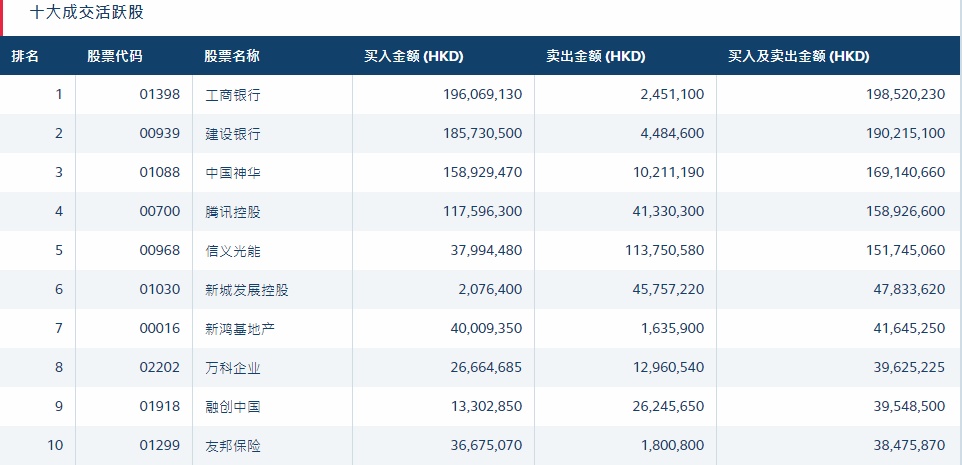Click rank number 10
The width and height of the screenshot is (962, 465).
tap(55, 445)
